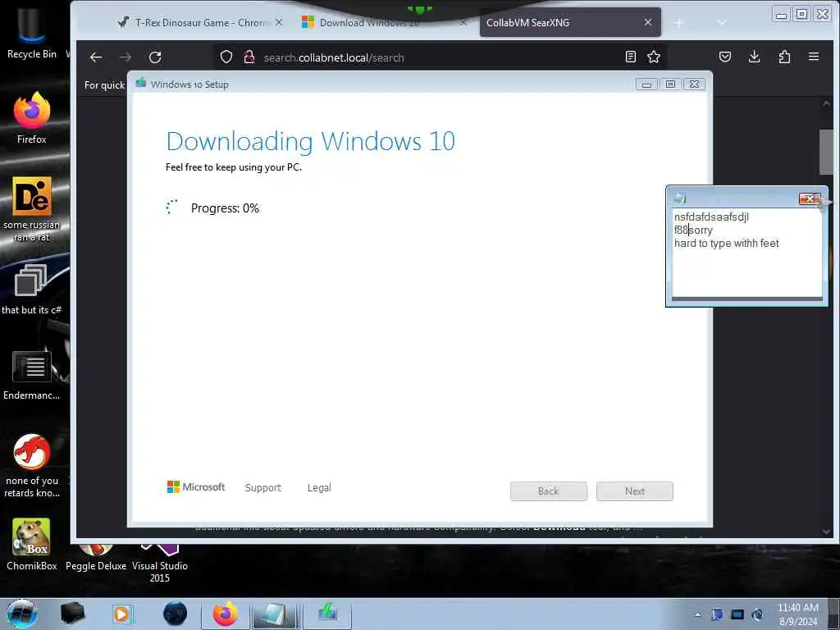Image resolution: width=840 pixels, height=630 pixels.
Task: Reload the page with the refresh icon
Action: coord(155,57)
